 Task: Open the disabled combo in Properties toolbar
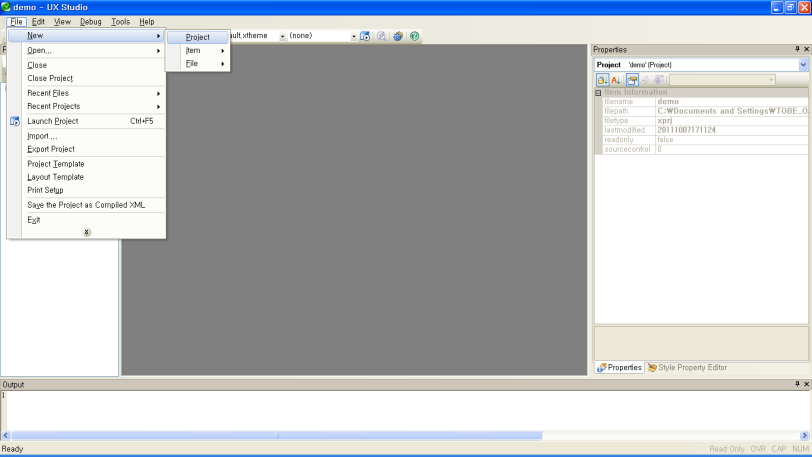pyautogui.click(x=722, y=80)
